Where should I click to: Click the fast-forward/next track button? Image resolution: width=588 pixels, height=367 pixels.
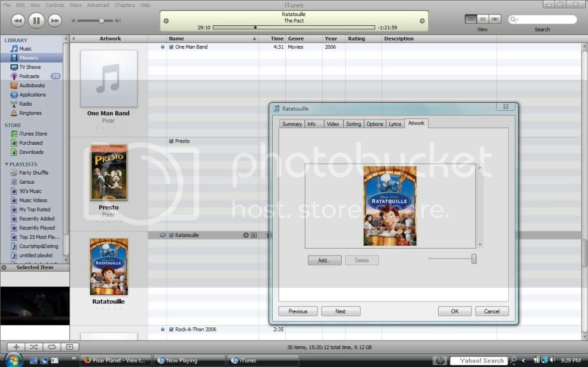tap(55, 21)
